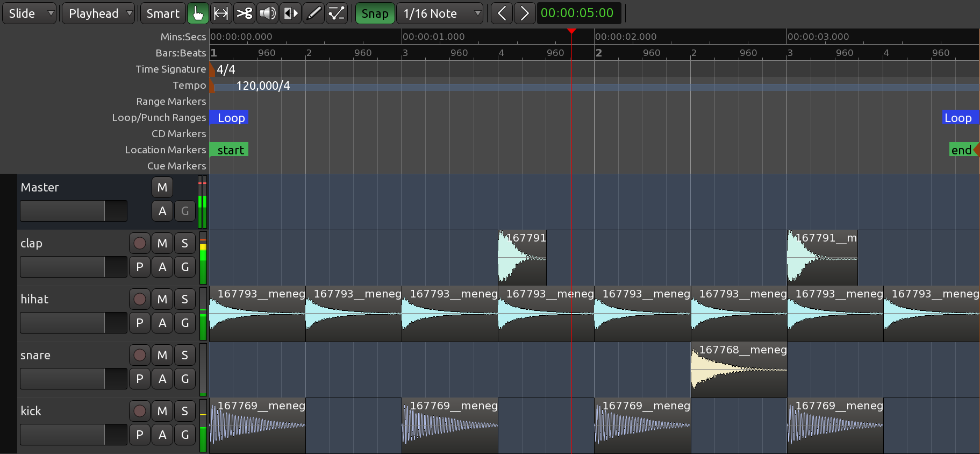The image size is (980, 454).
Task: Select the Time-stretch tool
Action: [x=290, y=13]
